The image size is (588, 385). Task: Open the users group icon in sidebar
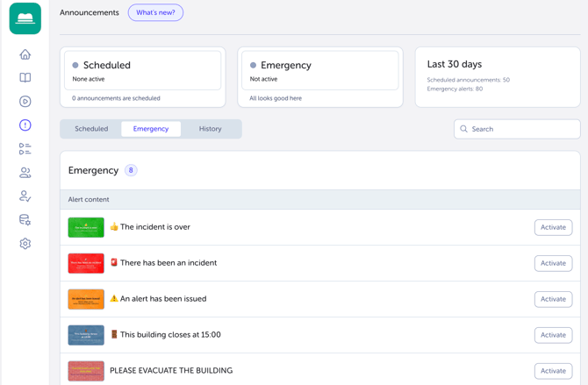25,173
